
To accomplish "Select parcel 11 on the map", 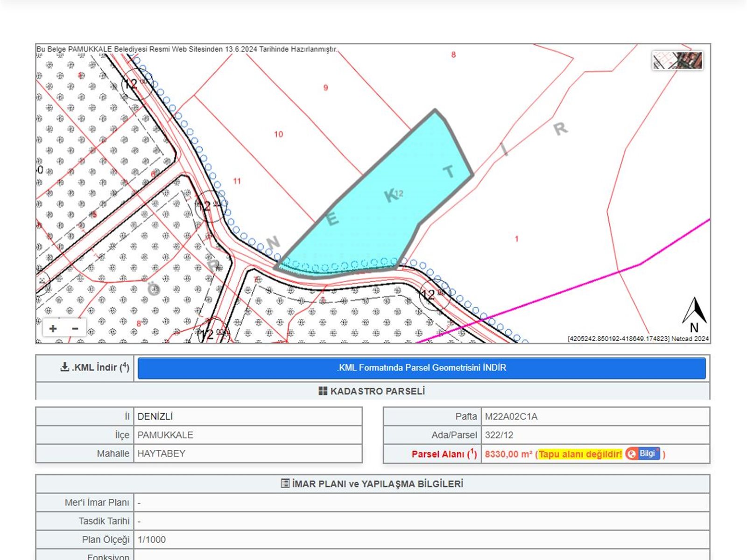I will click(x=237, y=181).
